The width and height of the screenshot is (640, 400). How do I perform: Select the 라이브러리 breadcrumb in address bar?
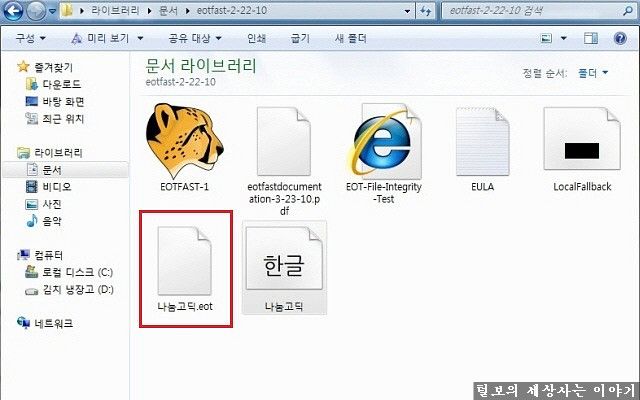tap(114, 11)
